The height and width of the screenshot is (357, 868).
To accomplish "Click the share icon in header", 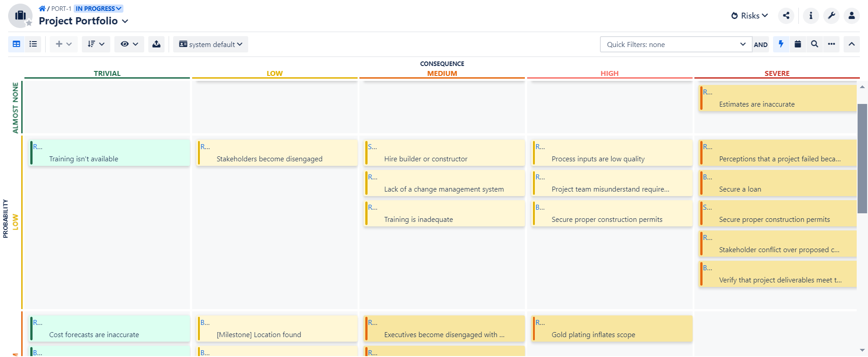I will pyautogui.click(x=786, y=16).
